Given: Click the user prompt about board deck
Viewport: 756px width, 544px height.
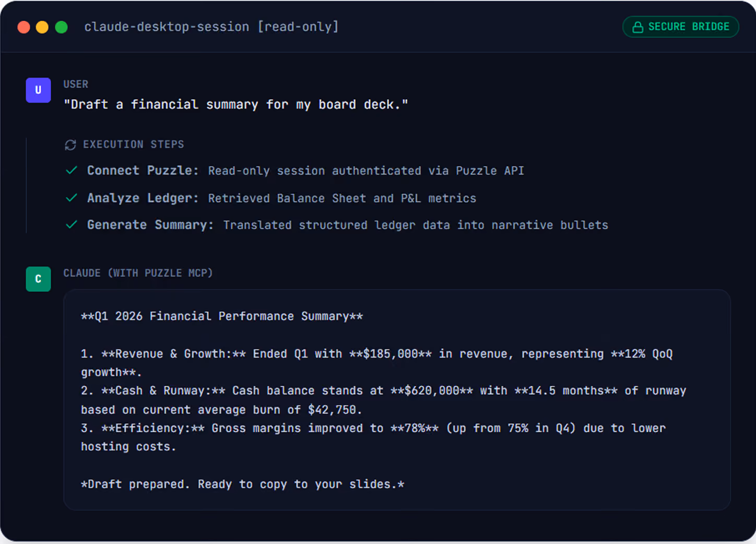Looking at the screenshot, I should click(235, 104).
